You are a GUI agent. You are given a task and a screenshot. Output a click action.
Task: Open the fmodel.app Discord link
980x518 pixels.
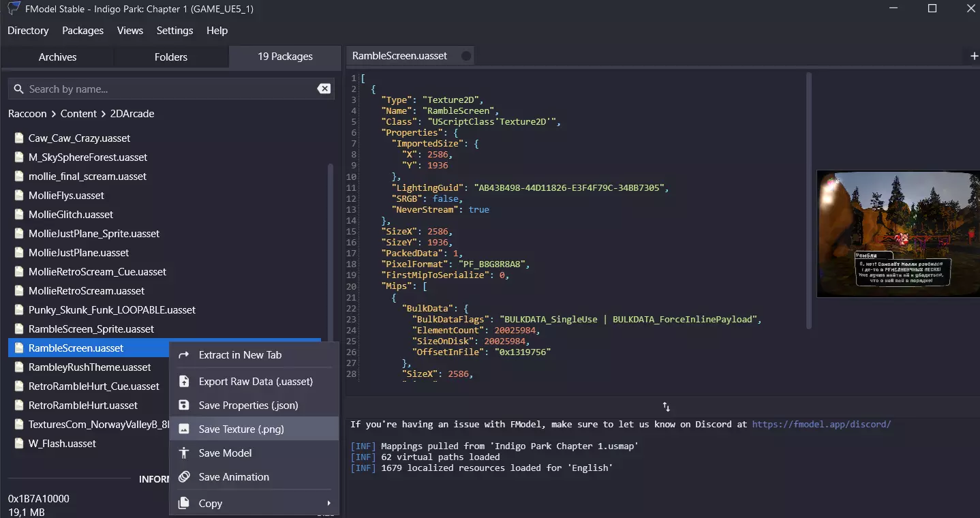click(821, 425)
